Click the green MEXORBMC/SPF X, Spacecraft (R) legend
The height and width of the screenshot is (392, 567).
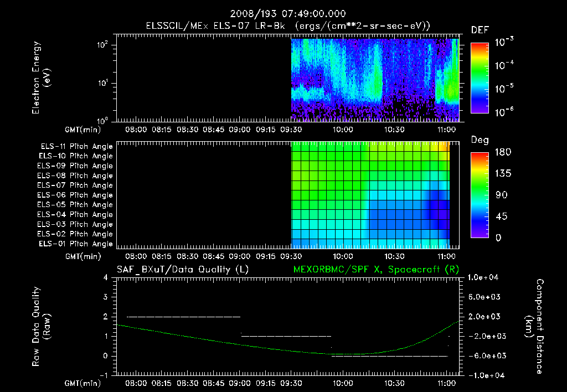376,270
